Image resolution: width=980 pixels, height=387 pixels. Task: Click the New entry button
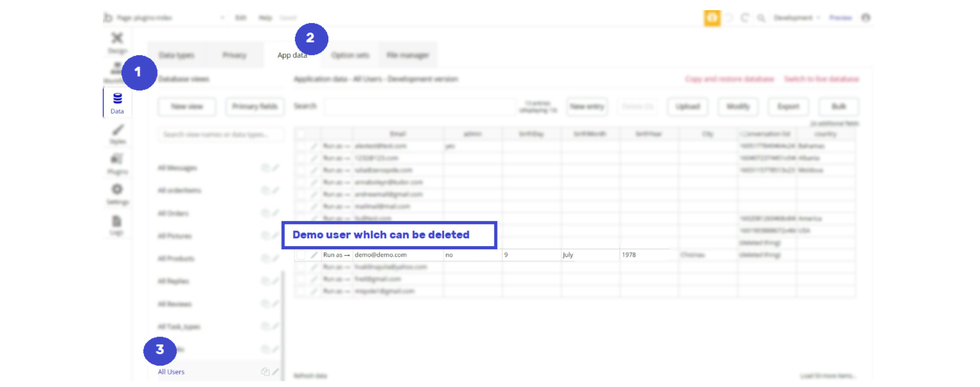587,107
